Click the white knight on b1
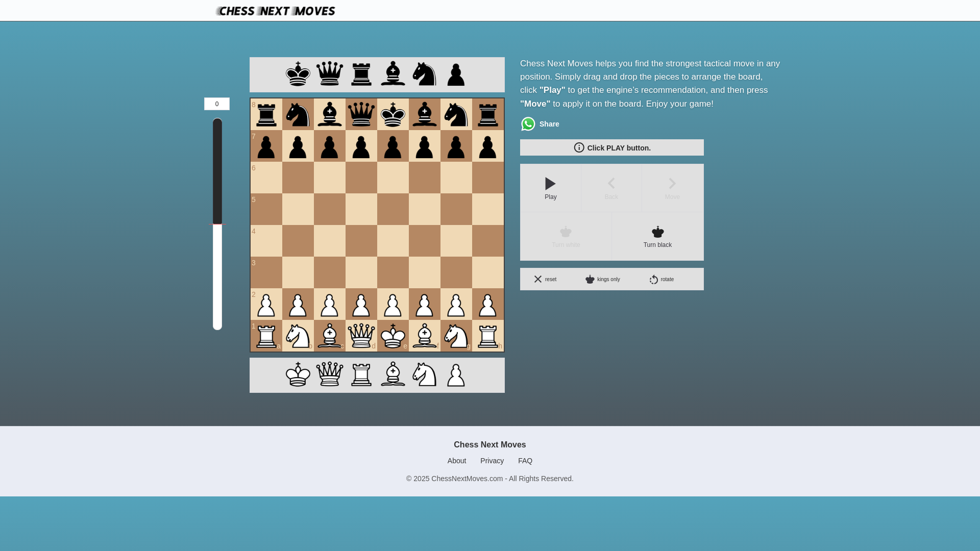The width and height of the screenshot is (980, 551). coord(298,336)
